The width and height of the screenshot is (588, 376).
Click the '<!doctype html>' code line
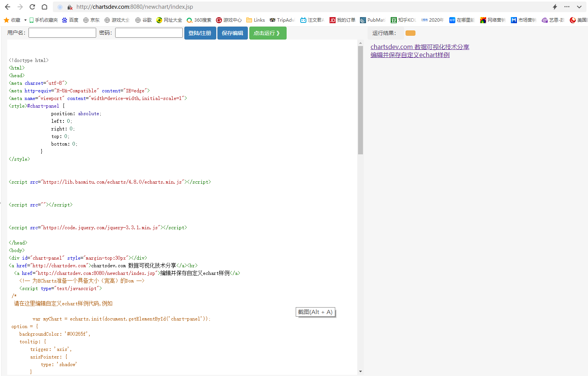click(x=29, y=60)
